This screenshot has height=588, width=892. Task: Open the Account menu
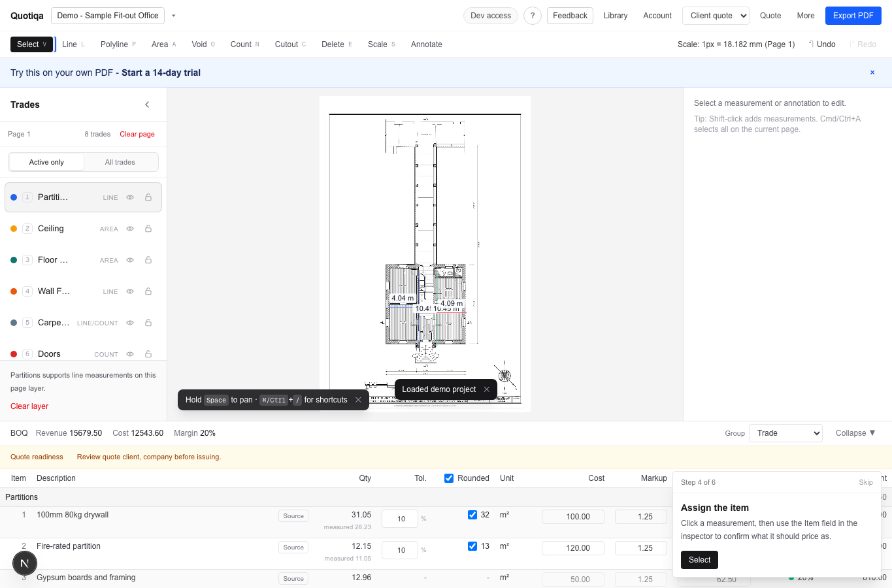(x=657, y=16)
